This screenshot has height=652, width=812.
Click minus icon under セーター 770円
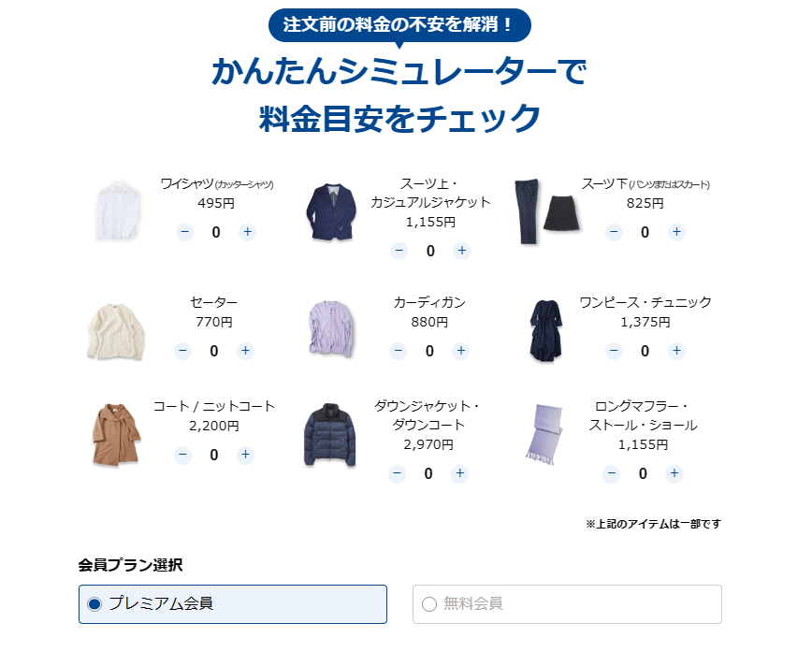coord(182,351)
